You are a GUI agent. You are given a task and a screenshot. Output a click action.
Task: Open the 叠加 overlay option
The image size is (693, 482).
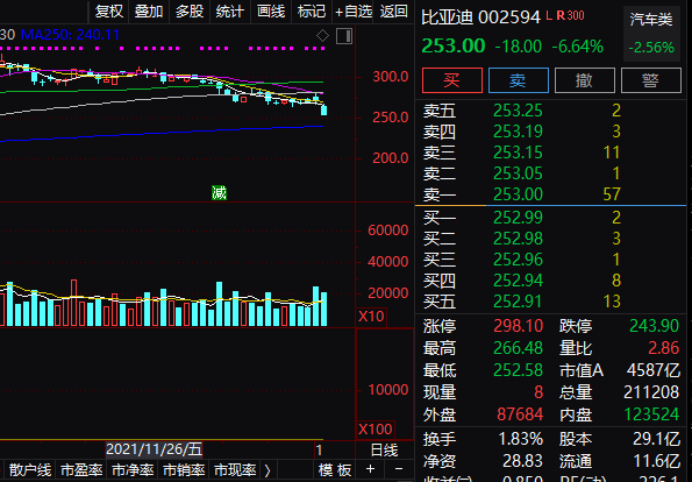coord(148,11)
